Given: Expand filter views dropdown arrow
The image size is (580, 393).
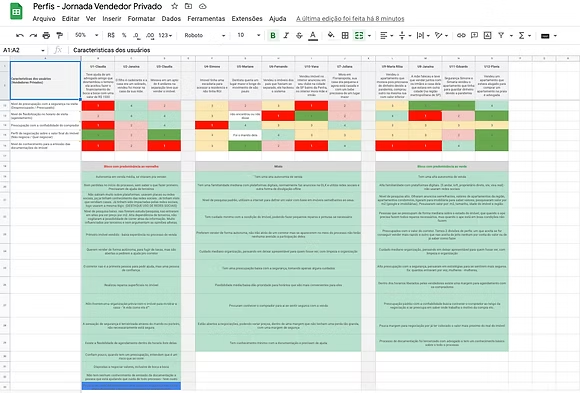Looking at the screenshot, I should [x=511, y=36].
